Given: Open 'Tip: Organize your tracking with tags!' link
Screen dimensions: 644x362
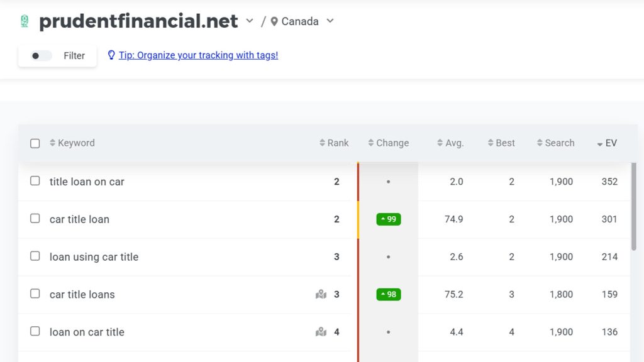Looking at the screenshot, I should (198, 55).
